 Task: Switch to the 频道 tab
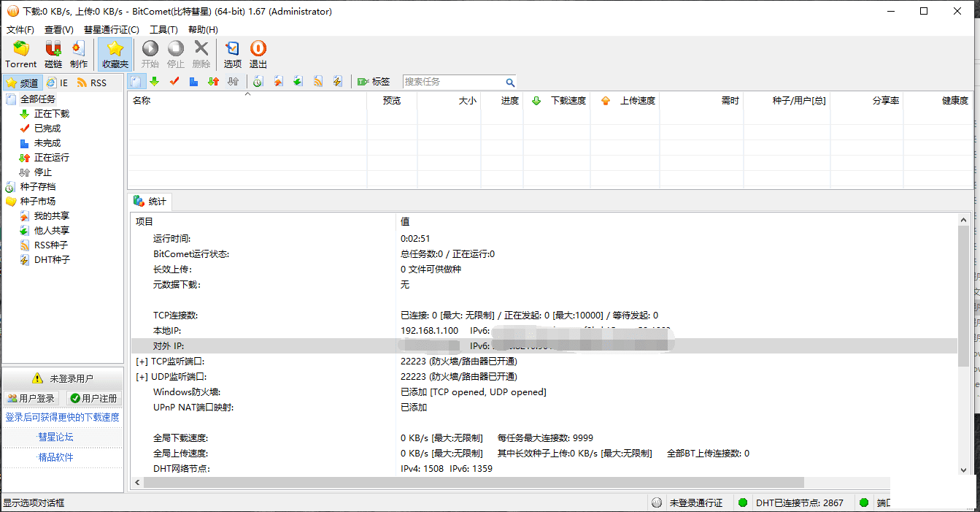[x=22, y=83]
